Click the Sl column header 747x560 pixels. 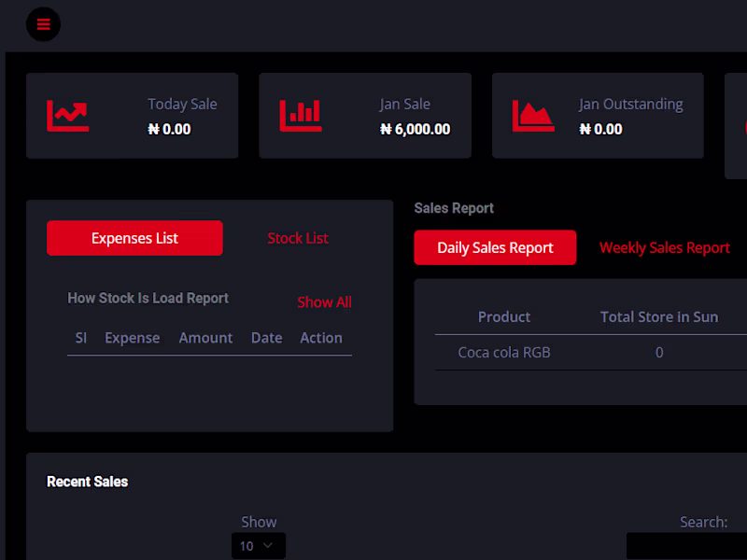coord(81,338)
